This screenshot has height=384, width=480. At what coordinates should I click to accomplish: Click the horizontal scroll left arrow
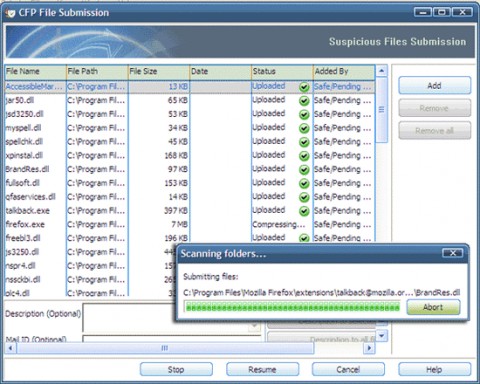10,348
